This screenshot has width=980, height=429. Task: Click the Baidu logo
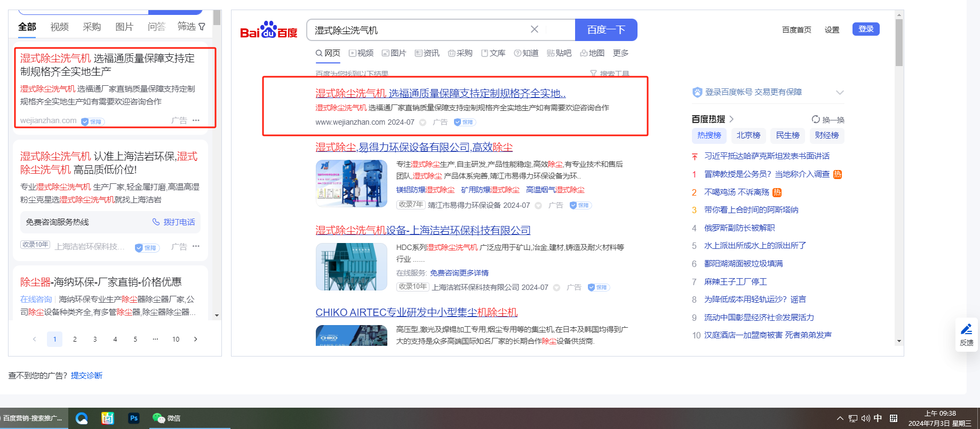268,30
